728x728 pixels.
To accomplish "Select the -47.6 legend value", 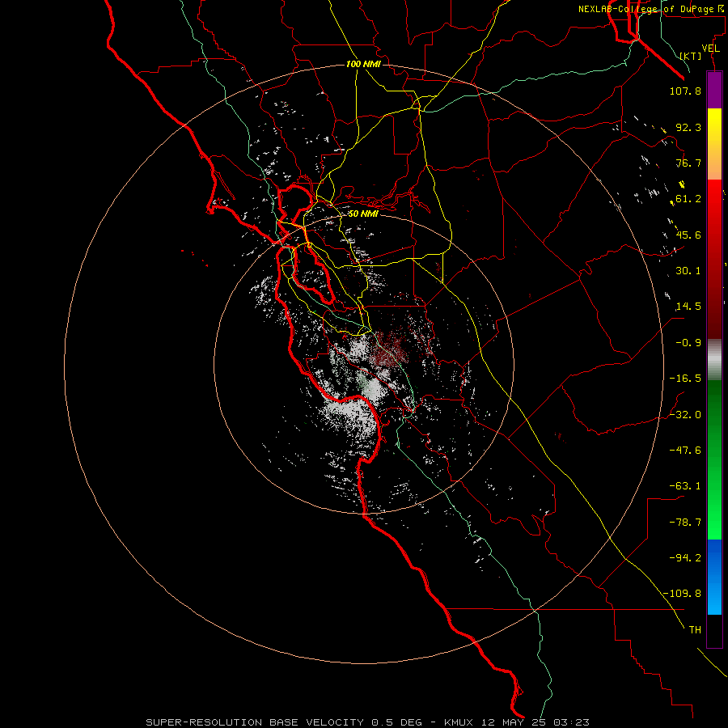I will point(685,451).
